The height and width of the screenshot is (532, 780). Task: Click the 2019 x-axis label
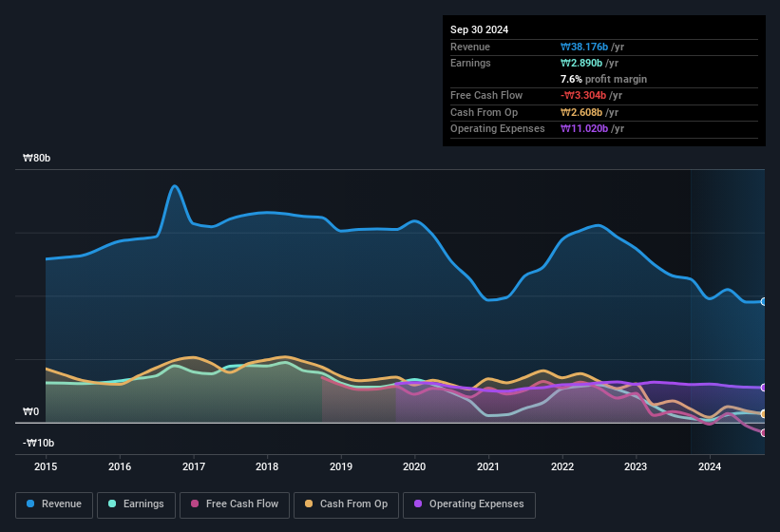341,466
